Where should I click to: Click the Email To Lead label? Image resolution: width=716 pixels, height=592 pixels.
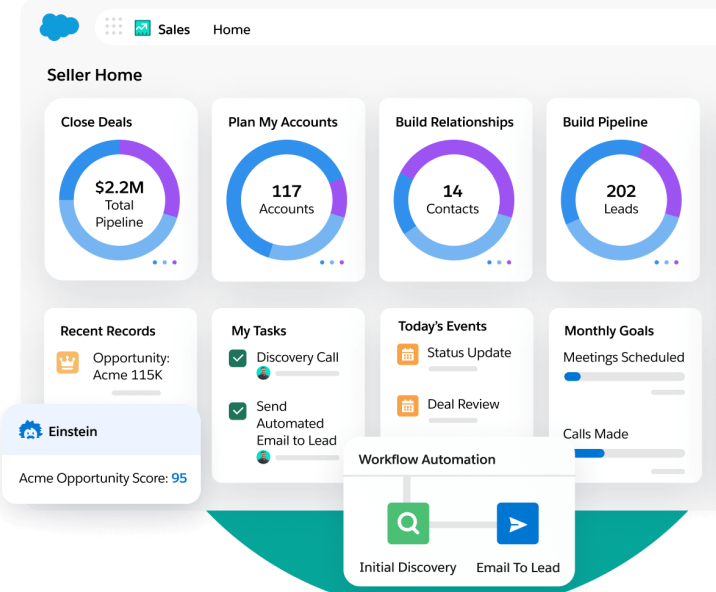click(x=518, y=567)
